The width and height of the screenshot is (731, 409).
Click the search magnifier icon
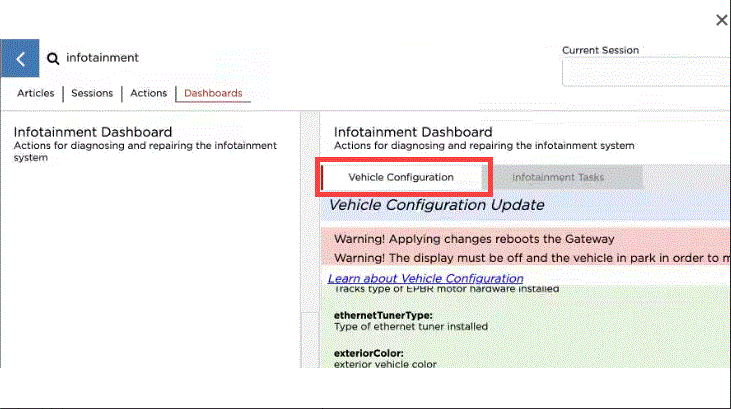pyautogui.click(x=53, y=59)
